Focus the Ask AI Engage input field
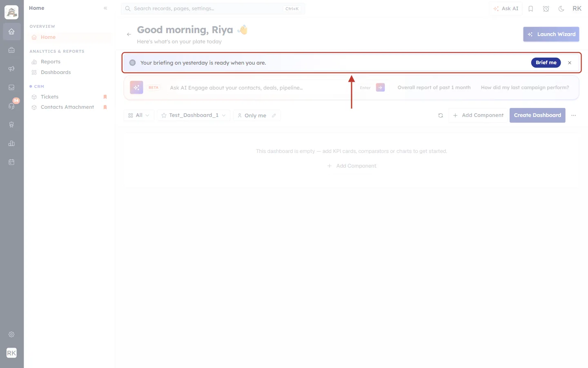 tap(261, 88)
